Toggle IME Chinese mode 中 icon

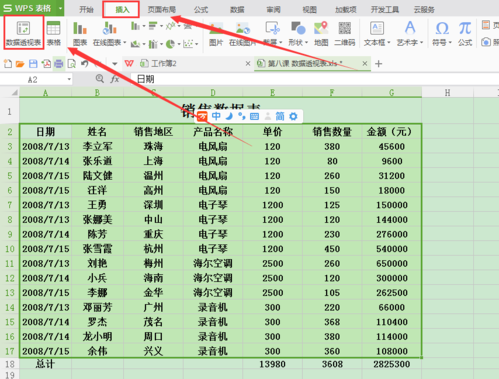216,116
